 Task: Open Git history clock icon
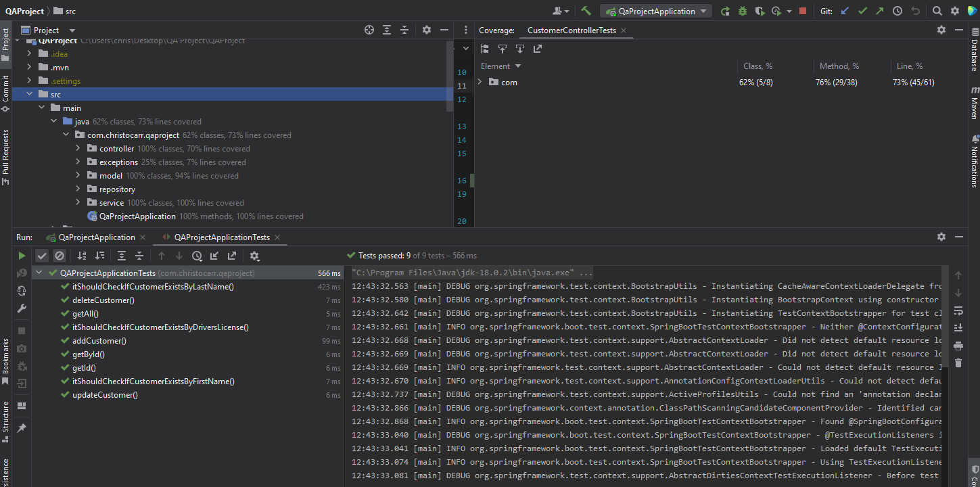(897, 11)
